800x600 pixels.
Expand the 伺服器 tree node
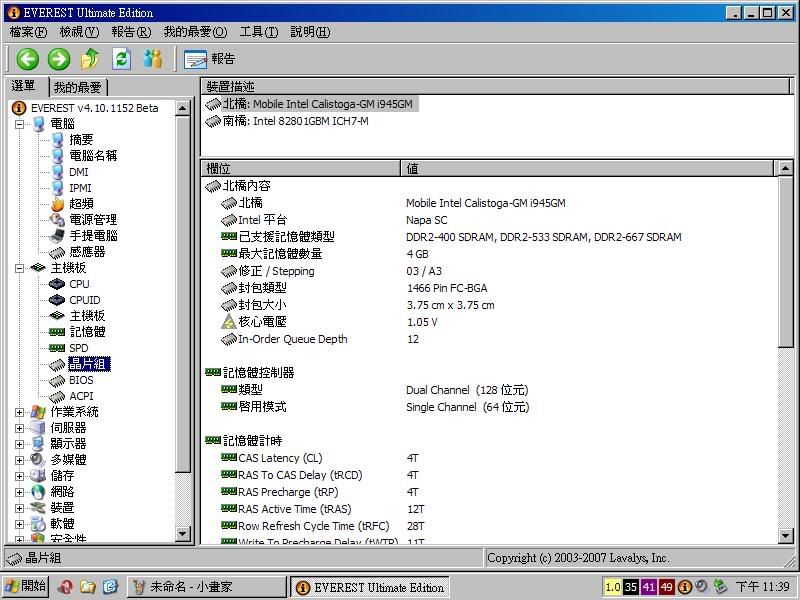19,428
